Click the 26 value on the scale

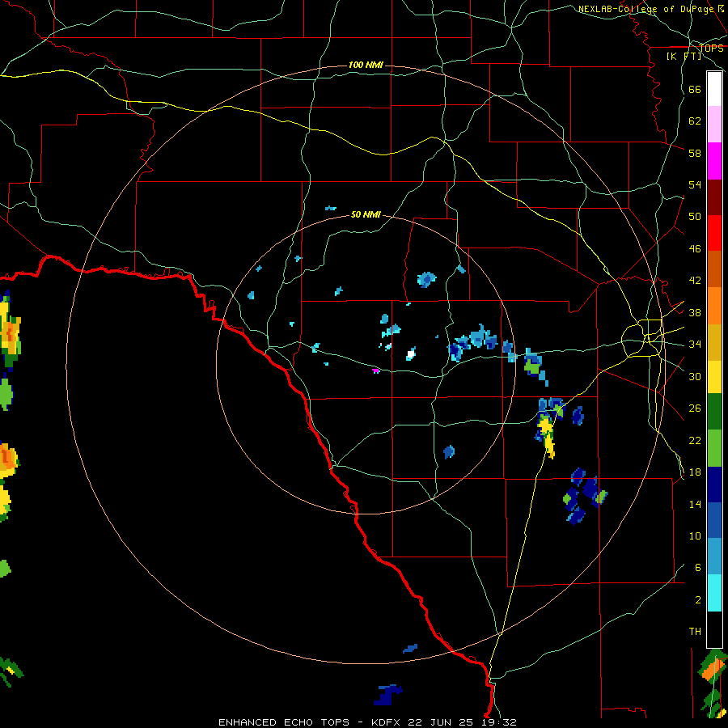(x=695, y=408)
